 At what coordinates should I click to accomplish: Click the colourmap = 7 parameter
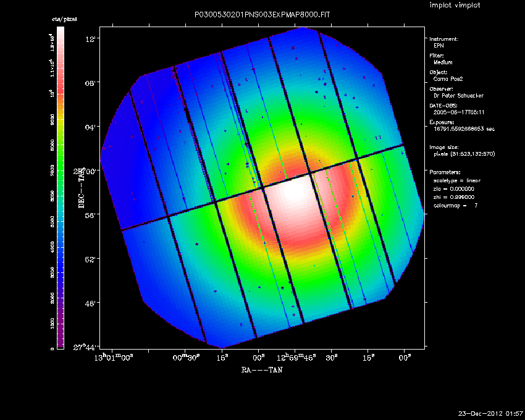pyautogui.click(x=457, y=204)
